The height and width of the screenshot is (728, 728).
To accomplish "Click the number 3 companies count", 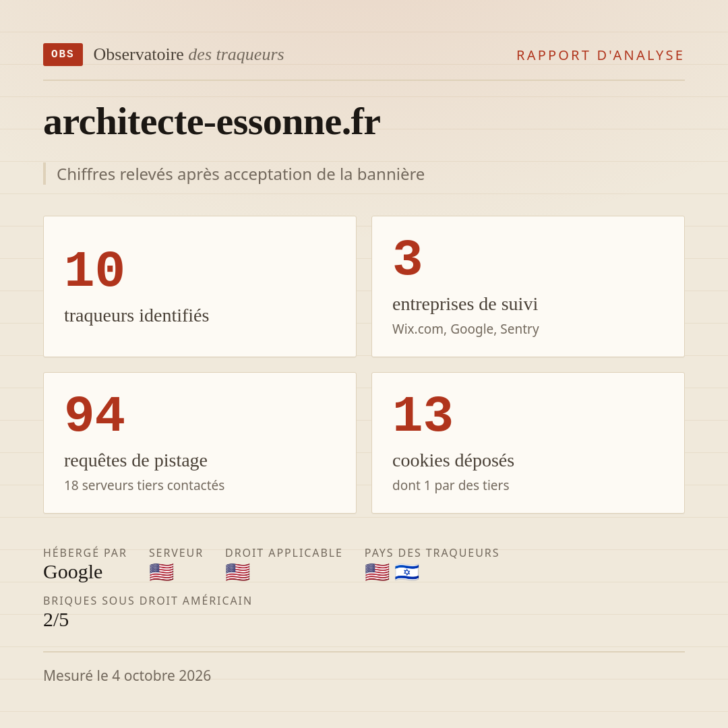I will (408, 258).
